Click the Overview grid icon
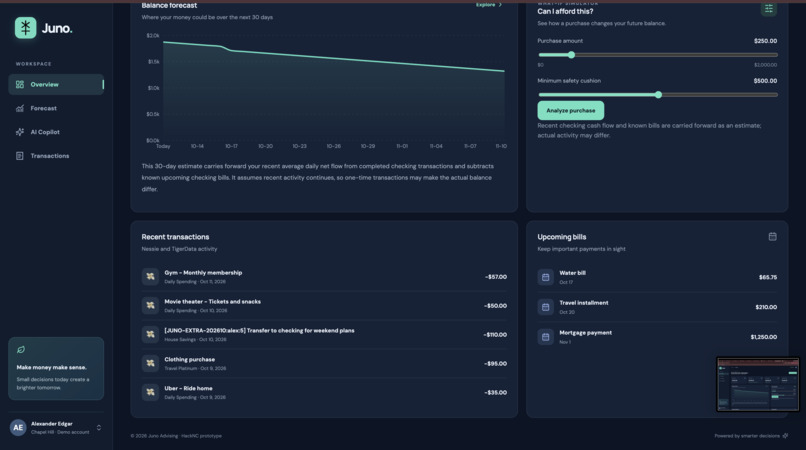Image resolution: width=806 pixels, height=450 pixels. tap(20, 84)
